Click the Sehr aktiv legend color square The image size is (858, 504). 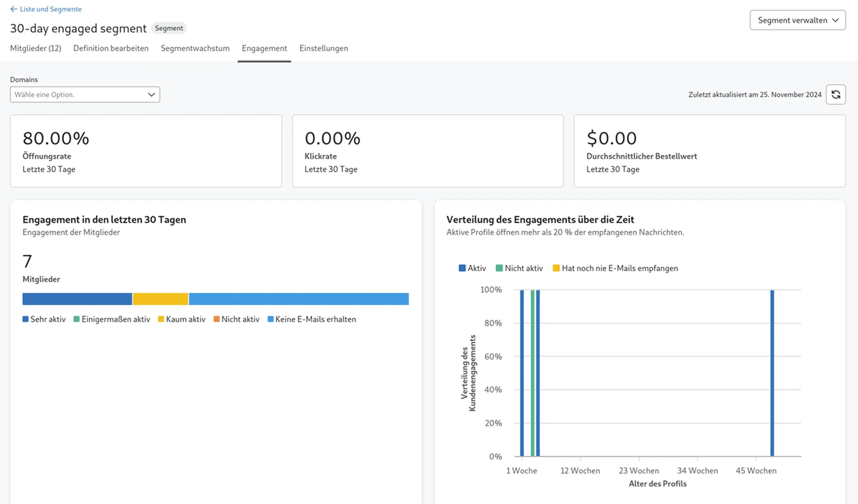point(25,319)
